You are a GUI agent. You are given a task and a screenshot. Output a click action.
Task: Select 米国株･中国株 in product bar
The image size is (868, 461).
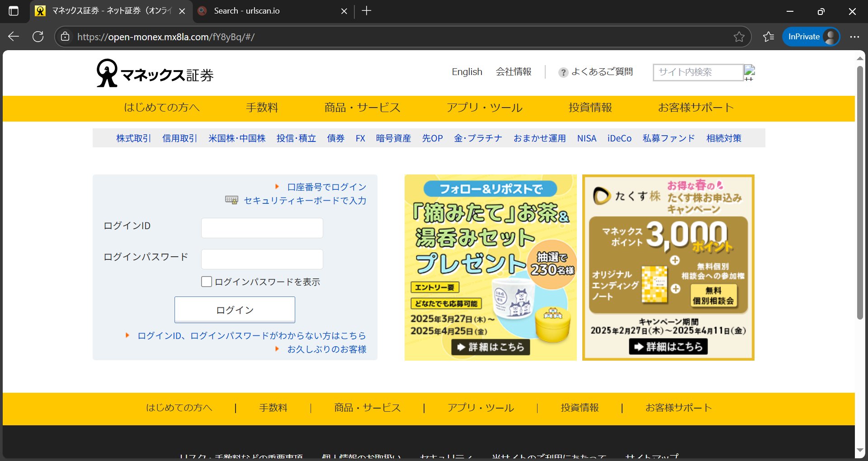tap(237, 138)
